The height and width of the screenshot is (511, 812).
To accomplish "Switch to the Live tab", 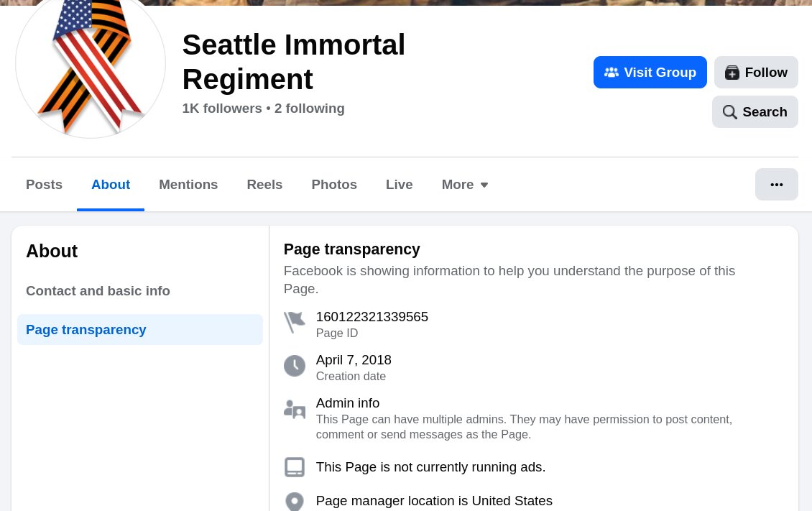I will pos(399,185).
